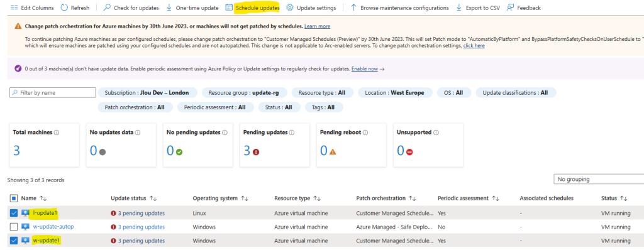
Task: Click the Edit Columns icon
Action: [x=14, y=8]
